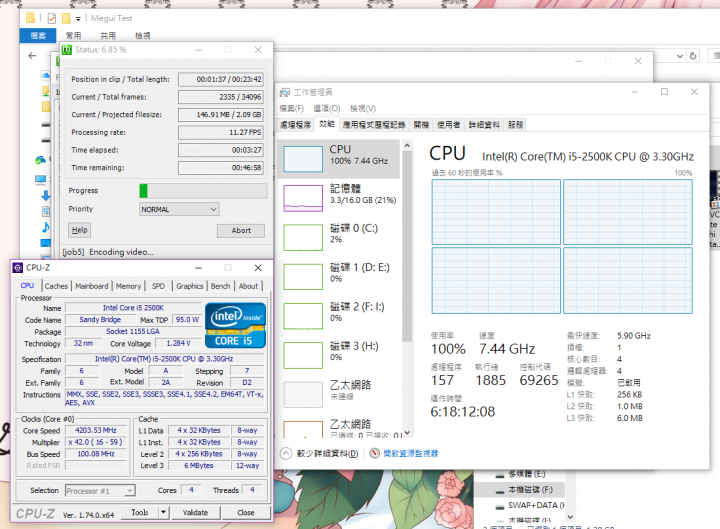Image resolution: width=720 pixels, height=529 pixels.
Task: Open the Share ribbon tab in Explorer
Action: pos(108,35)
